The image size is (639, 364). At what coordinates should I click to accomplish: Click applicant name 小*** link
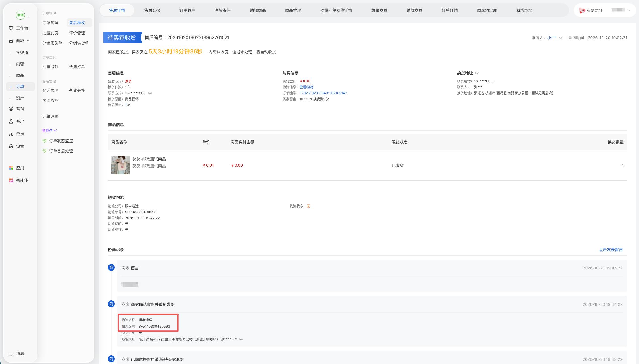(x=552, y=38)
